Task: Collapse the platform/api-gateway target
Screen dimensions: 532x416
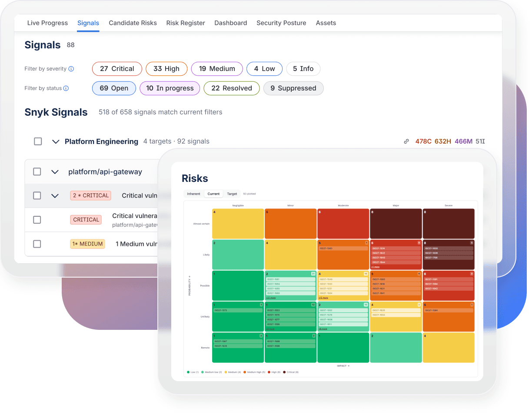Action: [x=55, y=172]
